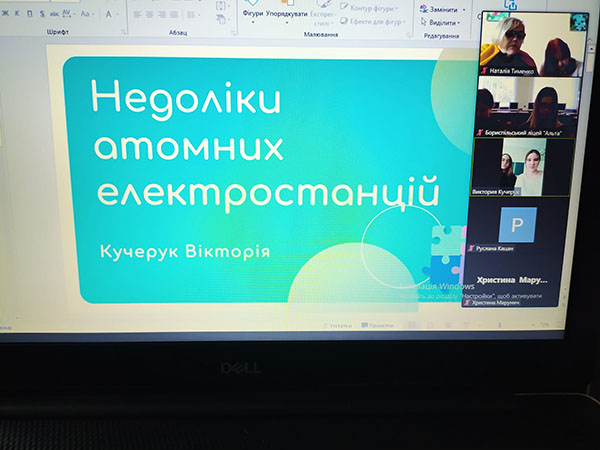Open the Замінити replace dropdown

440,8
